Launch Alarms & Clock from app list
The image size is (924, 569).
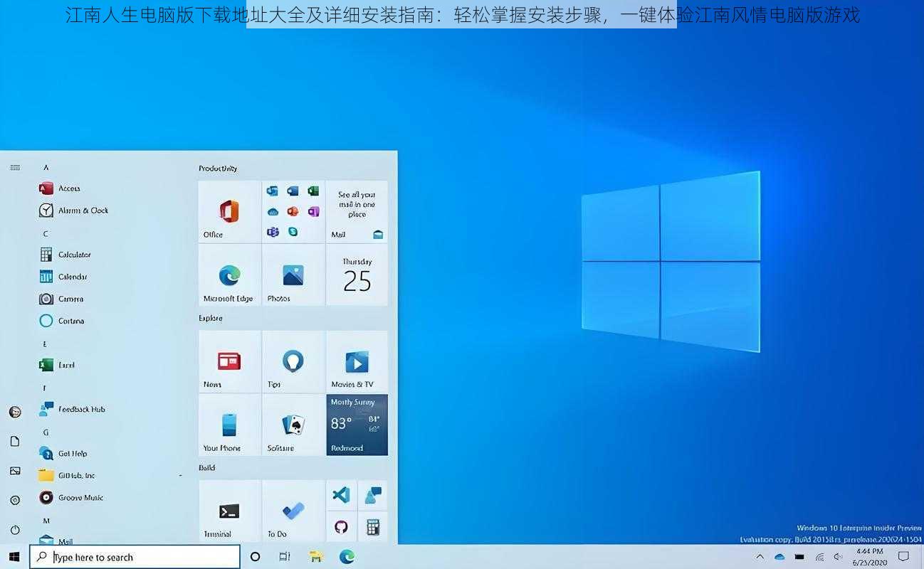point(74,211)
